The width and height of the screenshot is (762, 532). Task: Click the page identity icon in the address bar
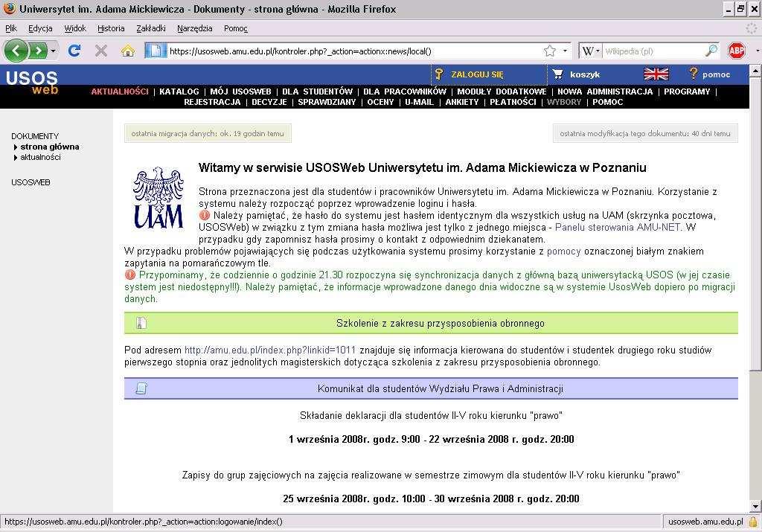[x=156, y=51]
